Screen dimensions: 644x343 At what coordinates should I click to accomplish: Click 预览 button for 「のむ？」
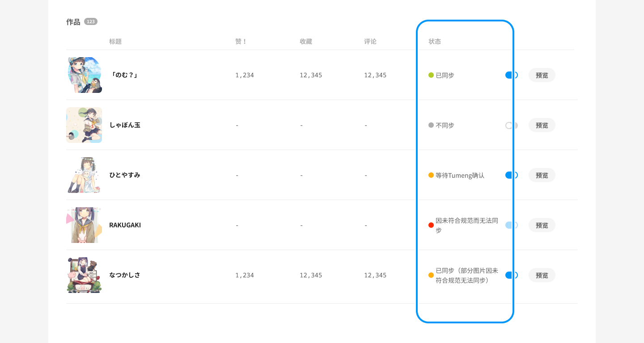tap(542, 75)
